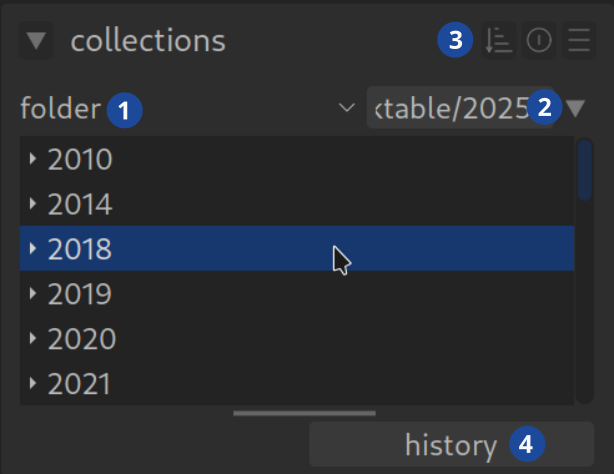614x474 pixels.
Task: Click the folder list vertical scrollbar
Action: (585, 172)
